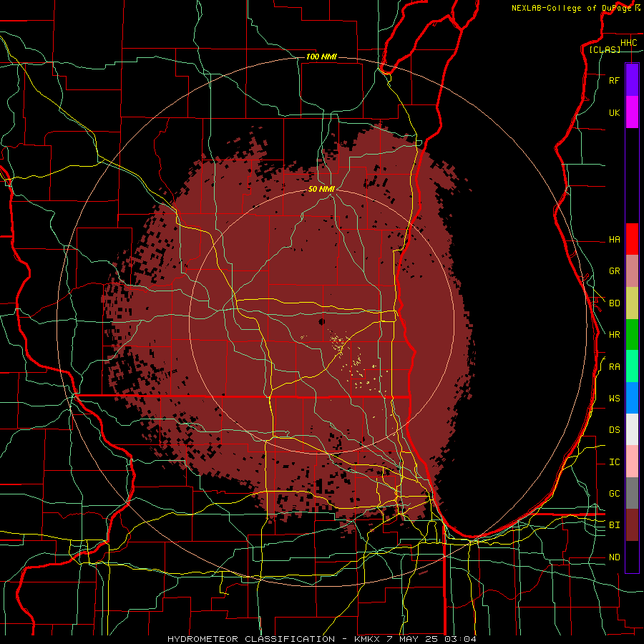Viewport: 644px width, 644px height.
Task: Click the BD yellow legend swatch
Action: tap(632, 303)
